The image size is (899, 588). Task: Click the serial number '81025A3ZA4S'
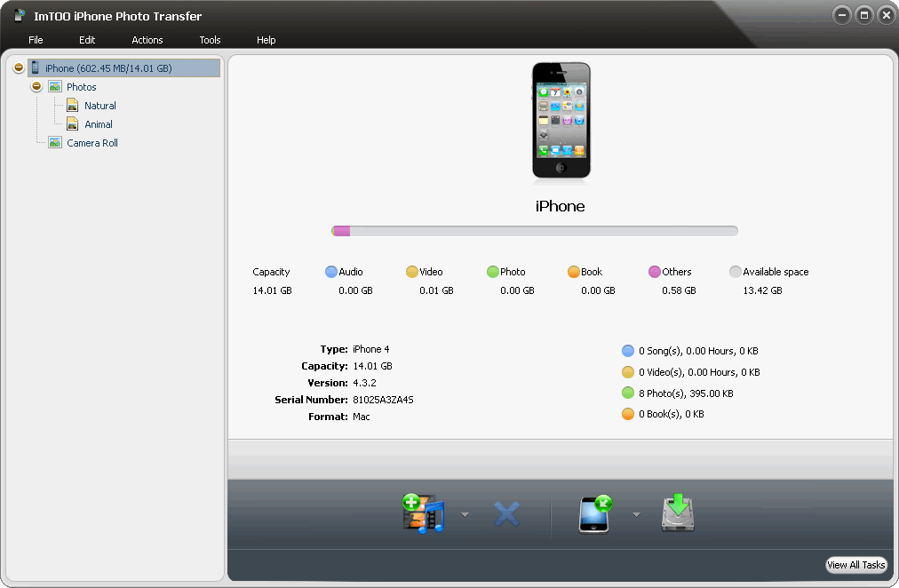click(383, 400)
